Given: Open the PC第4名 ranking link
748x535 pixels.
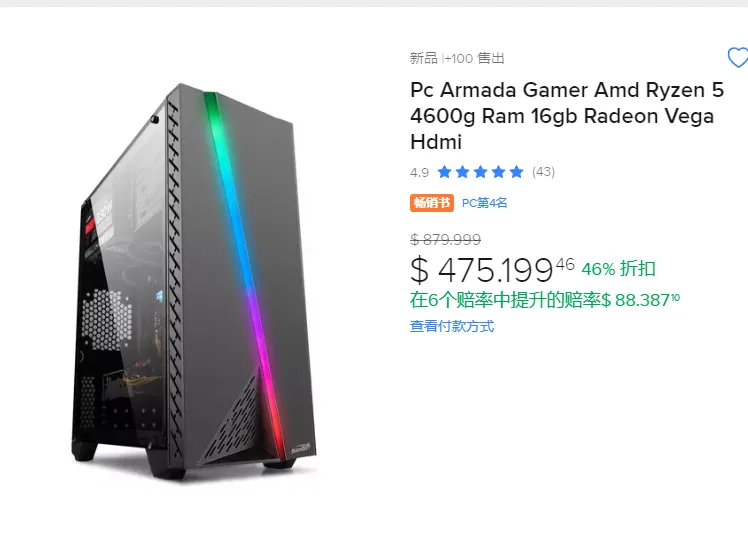Looking at the screenshot, I should [484, 203].
